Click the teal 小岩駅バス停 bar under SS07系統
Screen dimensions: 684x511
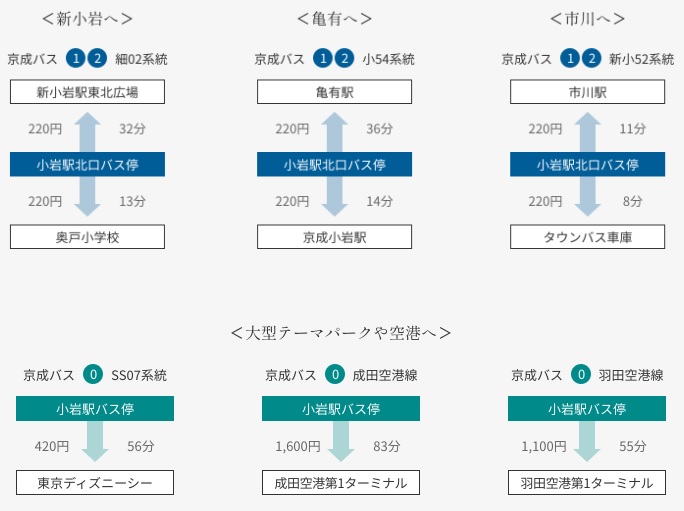(95, 408)
